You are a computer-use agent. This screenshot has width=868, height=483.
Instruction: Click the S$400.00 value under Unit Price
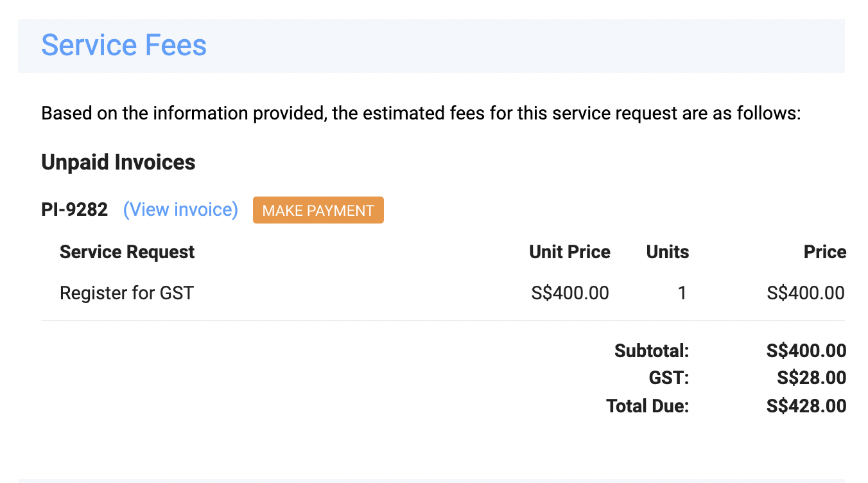[x=570, y=294]
